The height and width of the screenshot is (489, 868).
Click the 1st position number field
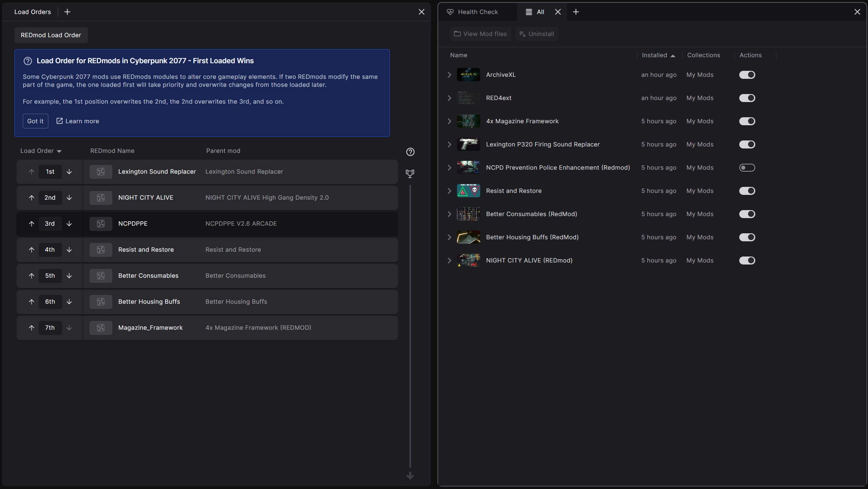pos(50,172)
